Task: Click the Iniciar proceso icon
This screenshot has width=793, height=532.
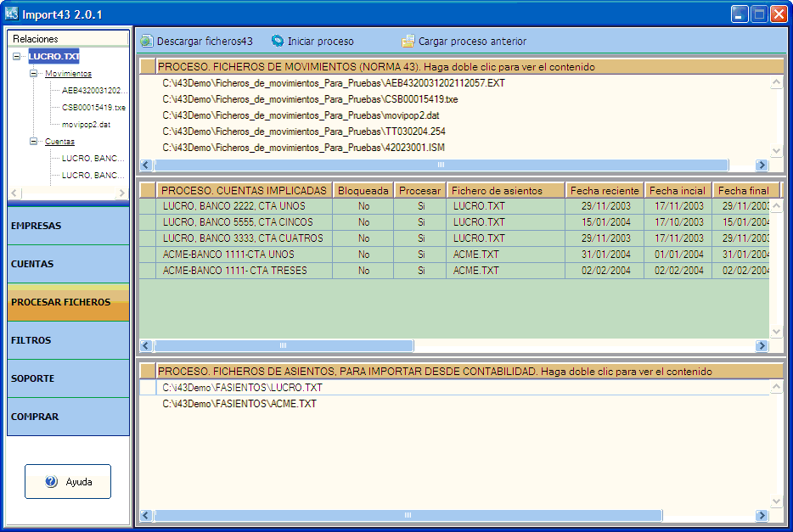Action: pyautogui.click(x=278, y=41)
